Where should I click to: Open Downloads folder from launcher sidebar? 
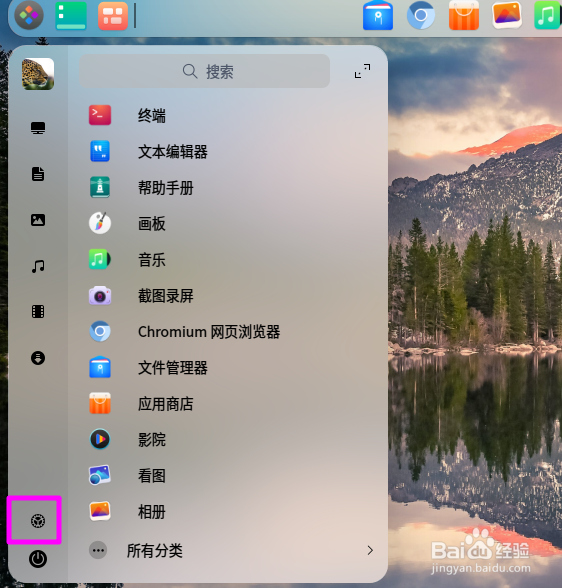[x=38, y=358]
